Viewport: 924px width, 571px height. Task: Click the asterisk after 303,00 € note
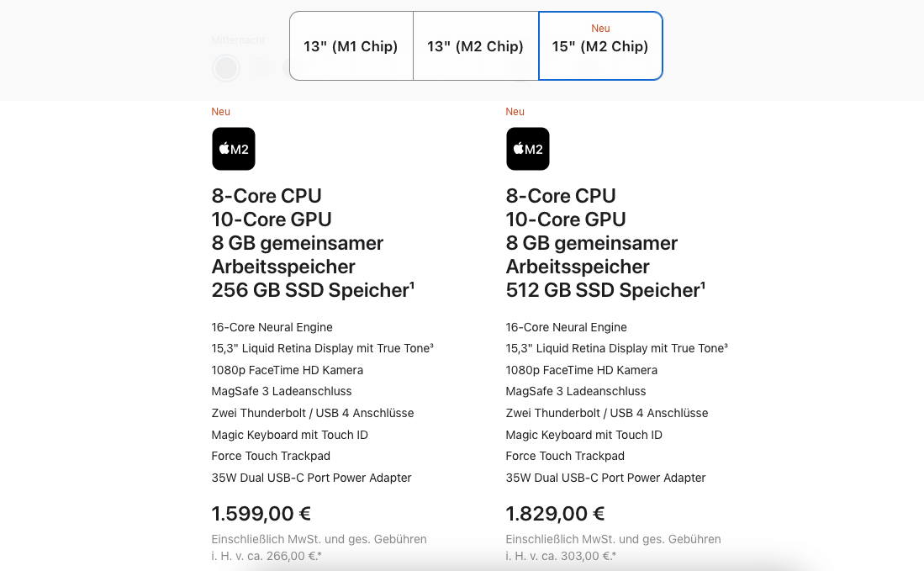coord(616,555)
